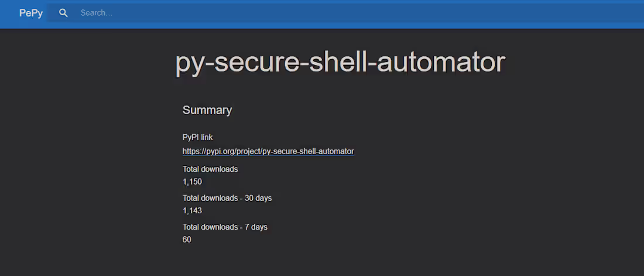The height and width of the screenshot is (276, 644).
Task: Select the 60 downloads value
Action: point(187,240)
